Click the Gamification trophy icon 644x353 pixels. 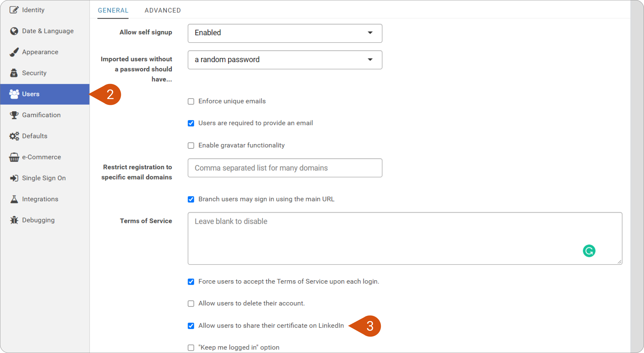[14, 115]
